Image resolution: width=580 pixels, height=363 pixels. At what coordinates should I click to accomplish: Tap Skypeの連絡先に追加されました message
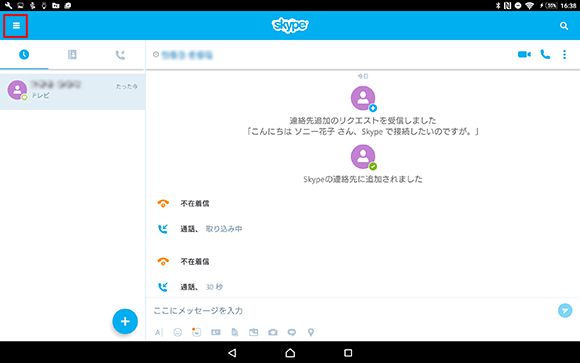click(363, 179)
